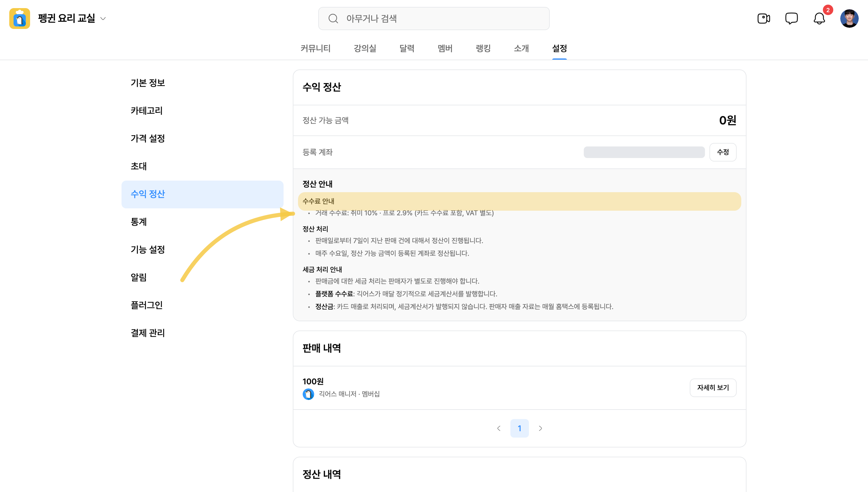Focus the 아무거나 검색 search field
Viewport: 868px width, 492px height.
click(434, 19)
